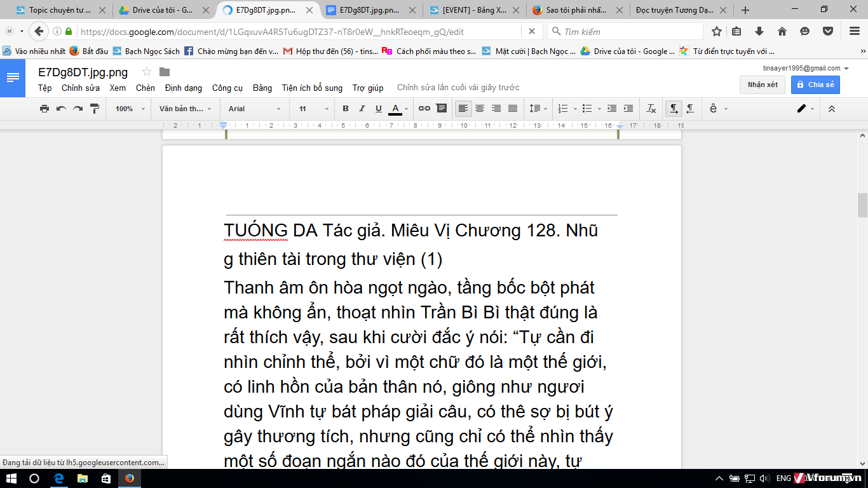Toggle bold formatting
This screenshot has width=868, height=488.
pos(346,109)
